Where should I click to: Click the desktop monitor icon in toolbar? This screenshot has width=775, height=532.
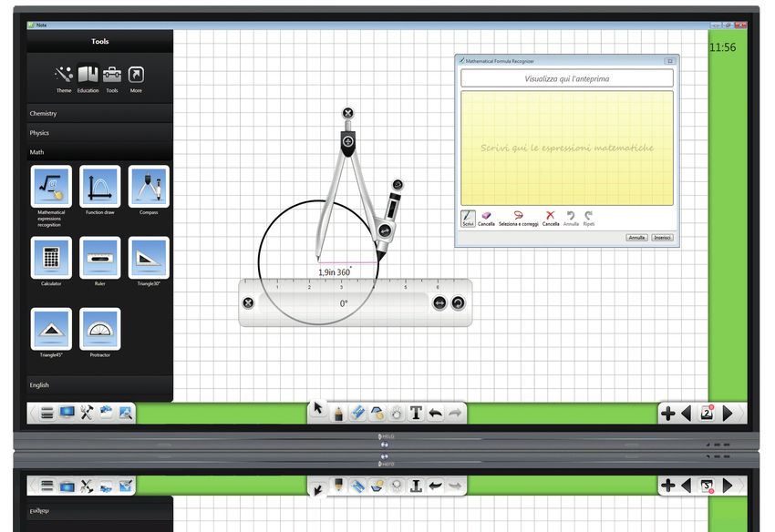point(67,413)
